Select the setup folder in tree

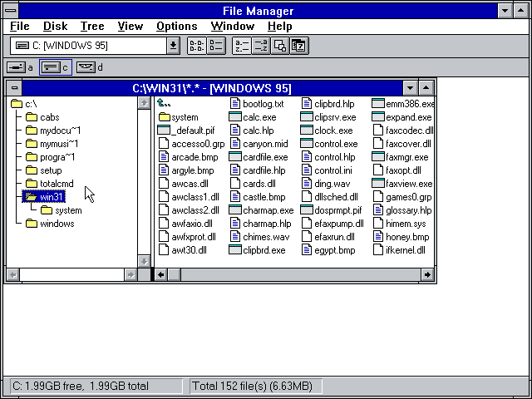44,170
